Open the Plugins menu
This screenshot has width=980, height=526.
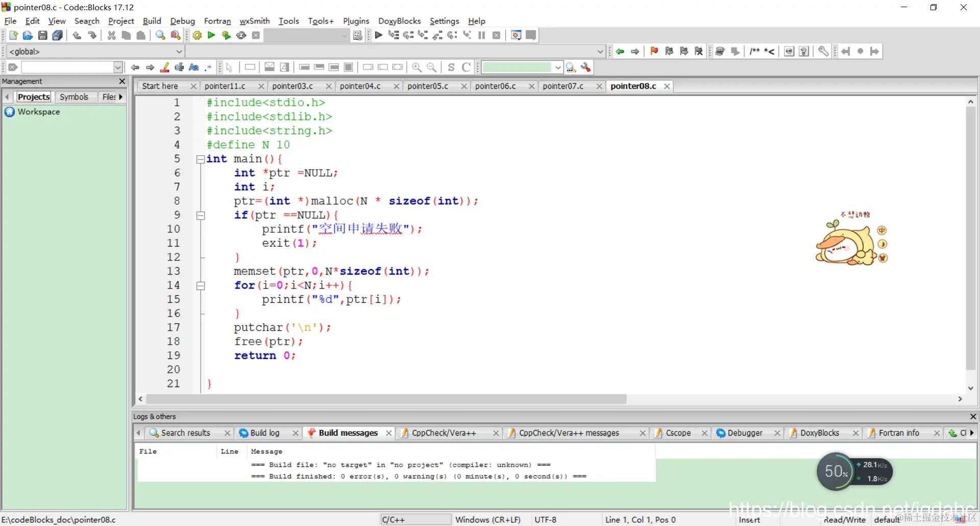point(356,21)
